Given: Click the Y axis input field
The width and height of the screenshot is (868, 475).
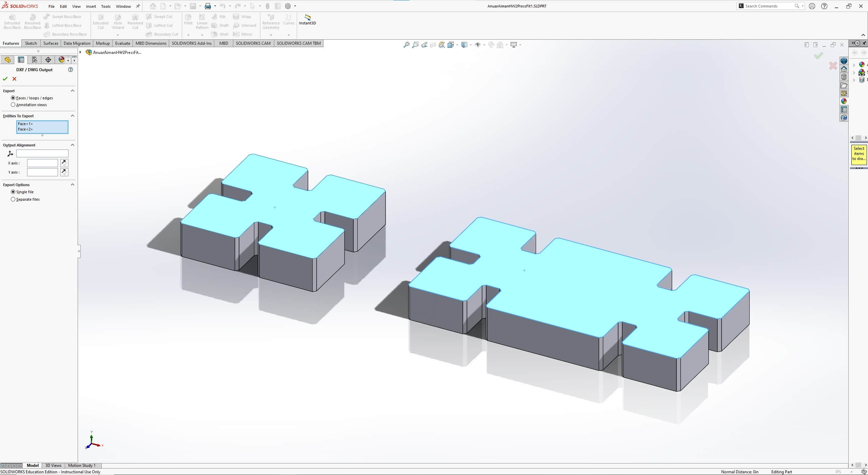Looking at the screenshot, I should 42,172.
